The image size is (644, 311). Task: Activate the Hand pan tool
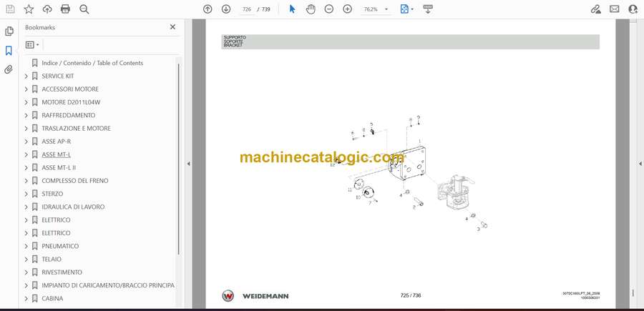311,9
